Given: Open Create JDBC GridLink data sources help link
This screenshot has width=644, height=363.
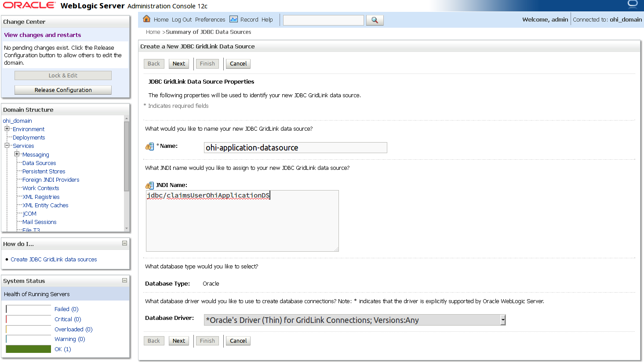Looking at the screenshot, I should [54, 260].
